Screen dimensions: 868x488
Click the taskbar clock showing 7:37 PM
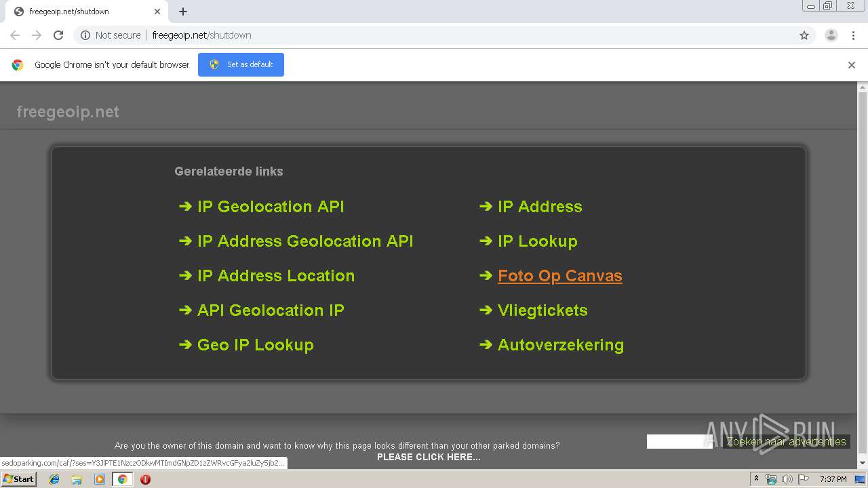833,479
